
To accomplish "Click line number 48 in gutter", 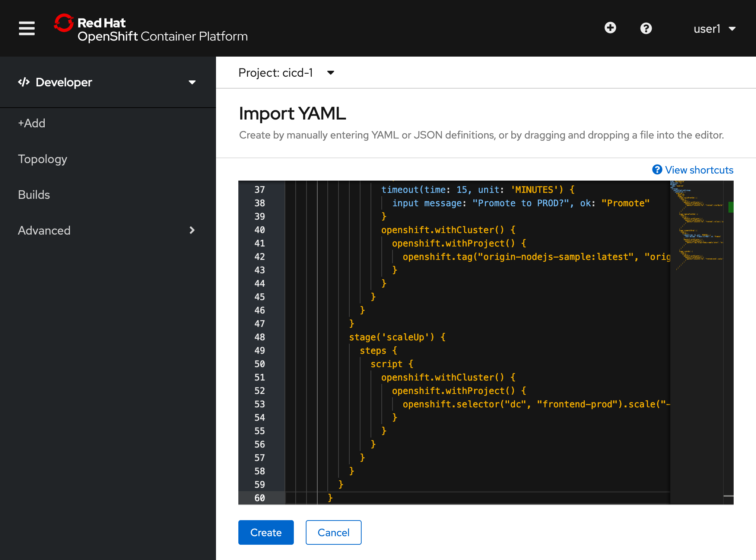I will pos(260,337).
